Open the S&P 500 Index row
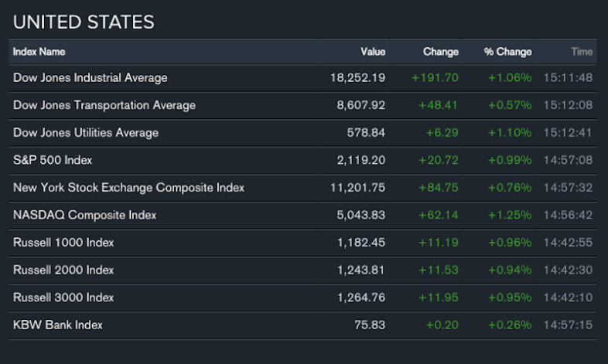608x364 pixels. point(302,160)
